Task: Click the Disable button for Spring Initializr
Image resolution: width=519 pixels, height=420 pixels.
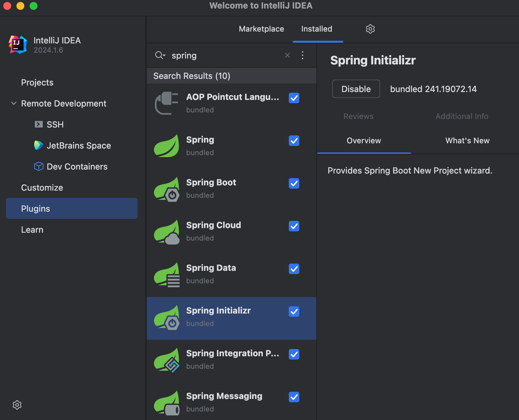Action: 356,89
